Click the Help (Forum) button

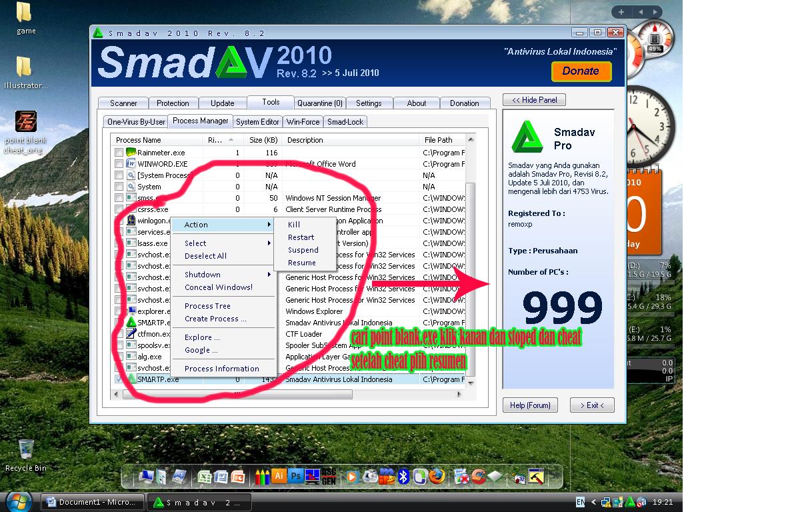531,405
